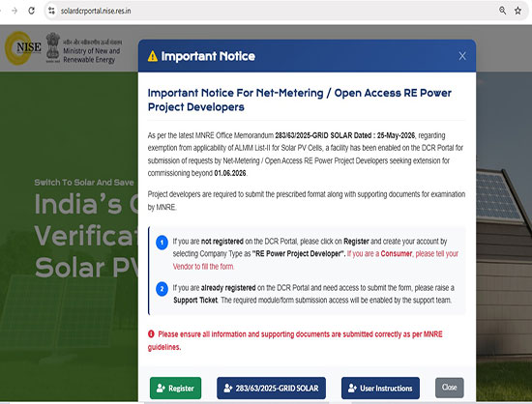Click the green Register button
532x404 pixels.
(x=175, y=389)
